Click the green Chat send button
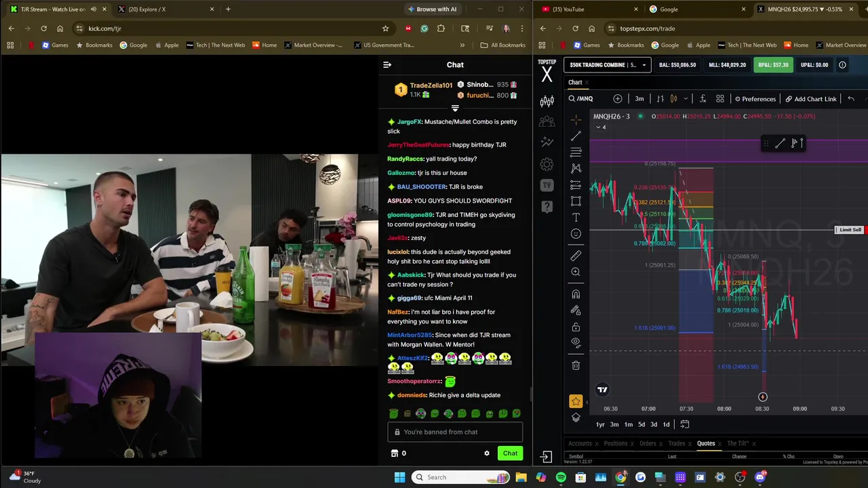868x488 pixels. (x=510, y=453)
